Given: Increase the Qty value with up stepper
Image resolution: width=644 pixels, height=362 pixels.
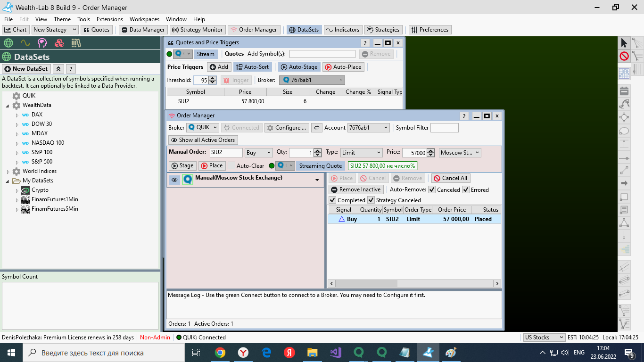Looking at the screenshot, I should pos(318,150).
